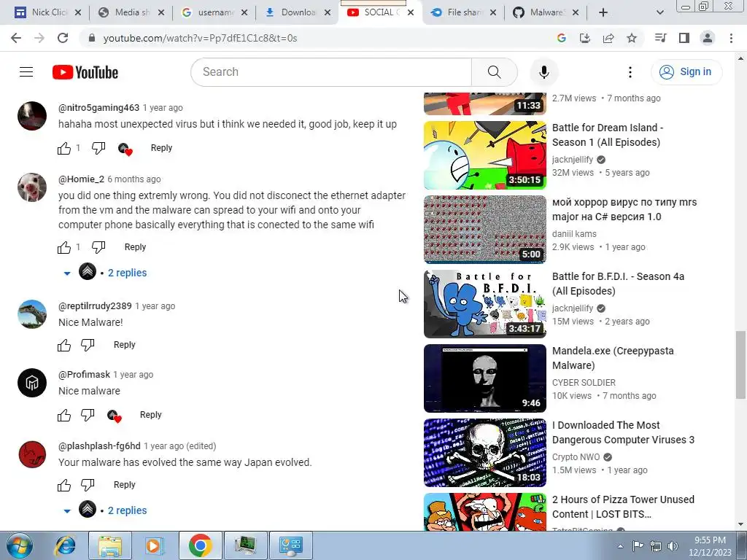Like the @plashplash-fg6hd comment
The width and height of the screenshot is (747, 560).
click(64, 485)
